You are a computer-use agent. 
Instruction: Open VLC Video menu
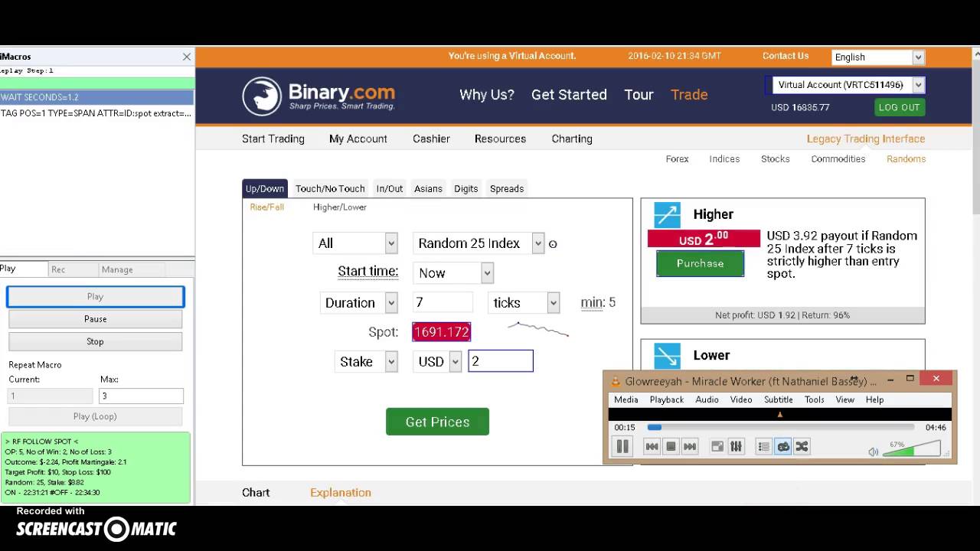coord(740,399)
